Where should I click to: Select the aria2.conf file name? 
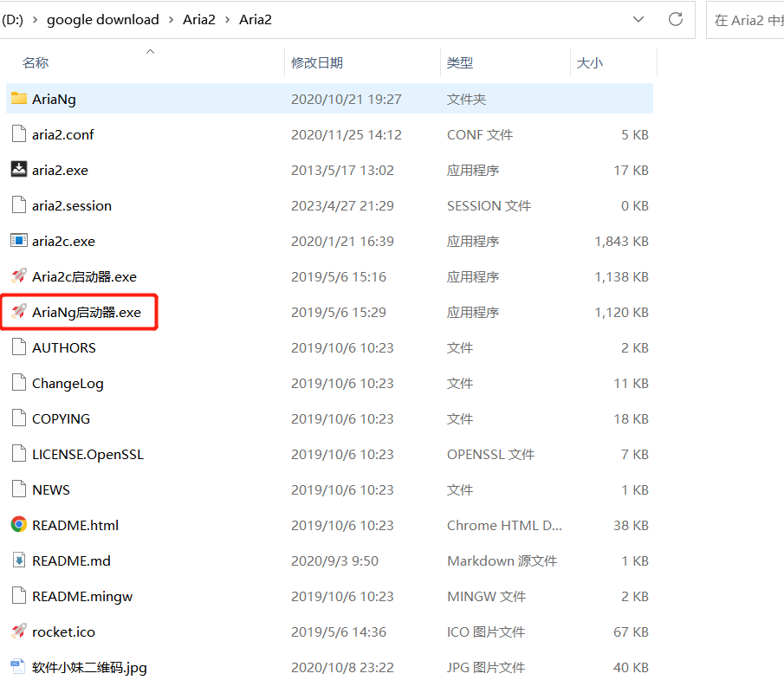point(63,134)
